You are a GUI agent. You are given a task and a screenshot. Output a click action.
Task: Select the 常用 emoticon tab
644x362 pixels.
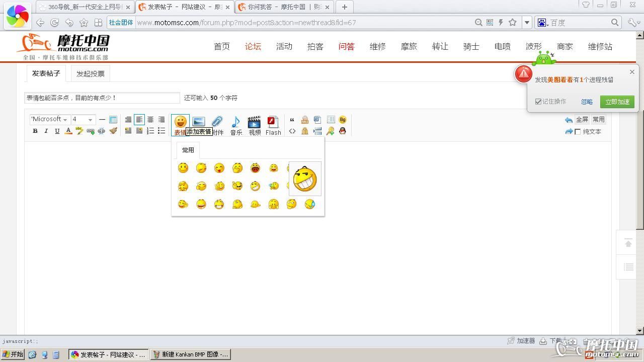click(188, 150)
